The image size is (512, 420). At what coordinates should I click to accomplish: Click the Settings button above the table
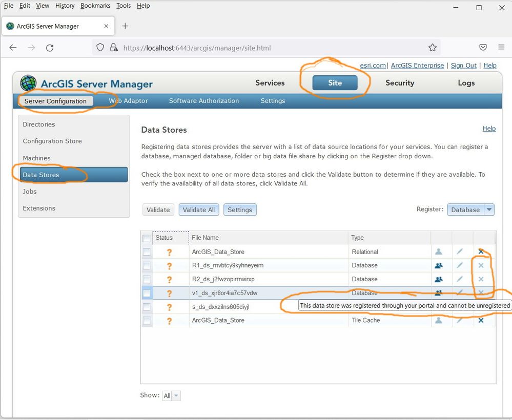pos(240,210)
